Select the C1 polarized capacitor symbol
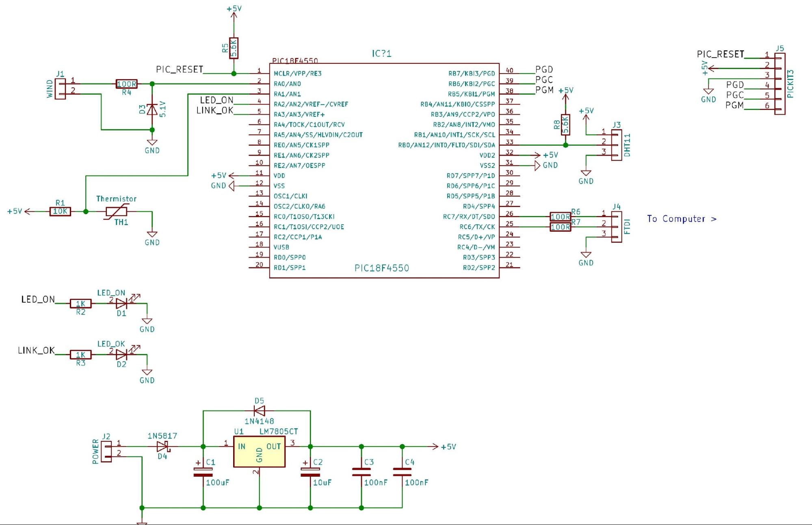This screenshot has width=812, height=525. (203, 471)
